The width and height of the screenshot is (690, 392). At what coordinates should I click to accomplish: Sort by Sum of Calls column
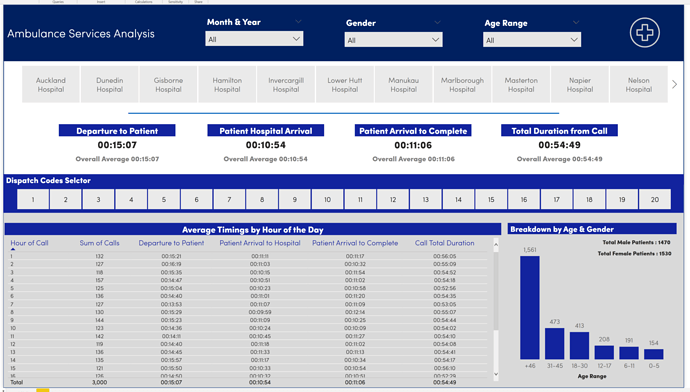[99, 243]
